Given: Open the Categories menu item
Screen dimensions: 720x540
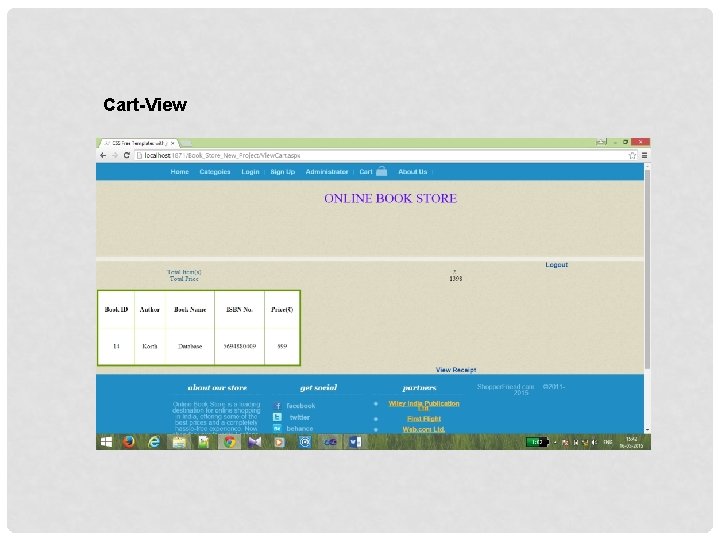Looking at the screenshot, I should click(x=215, y=172).
